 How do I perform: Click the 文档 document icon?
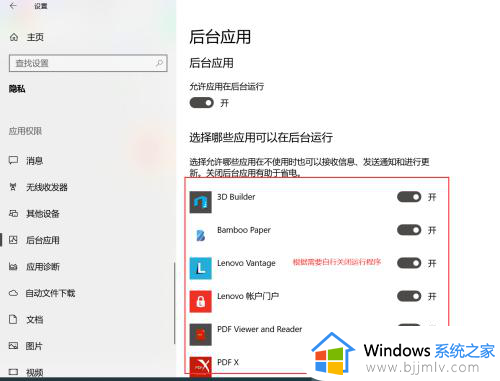[x=13, y=319]
